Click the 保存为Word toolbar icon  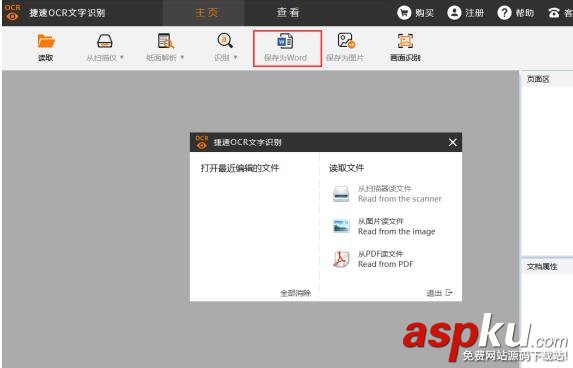[285, 41]
